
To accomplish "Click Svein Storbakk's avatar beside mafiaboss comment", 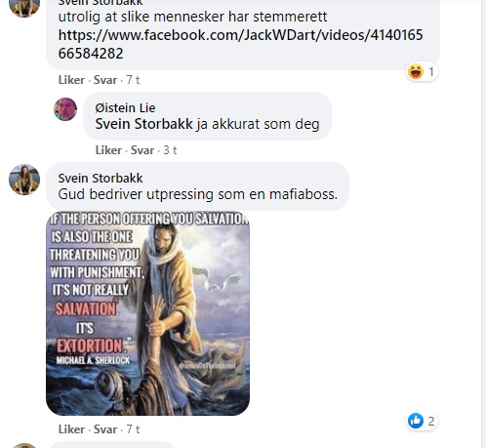I will point(24,180).
